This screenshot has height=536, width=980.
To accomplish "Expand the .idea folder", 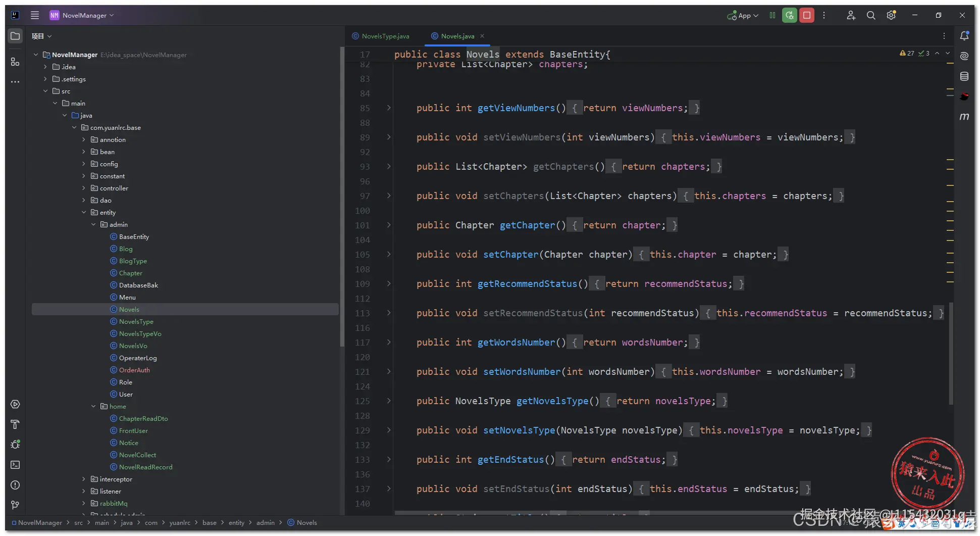I will [x=45, y=67].
